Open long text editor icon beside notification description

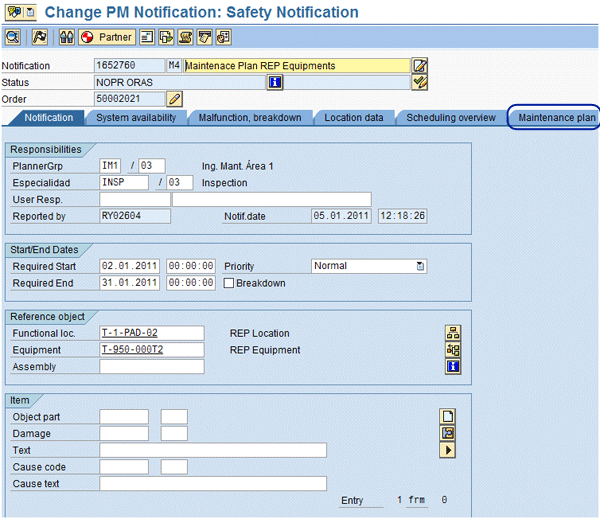[420, 66]
